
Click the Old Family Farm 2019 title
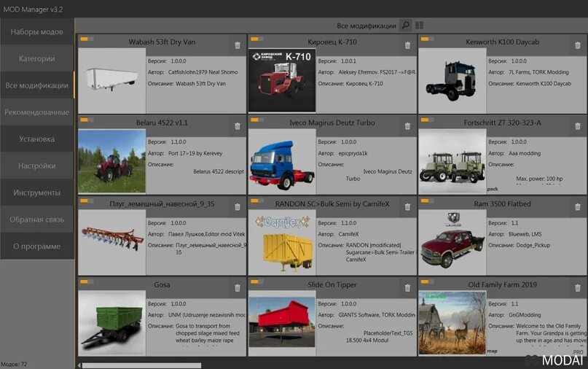[x=502, y=284]
